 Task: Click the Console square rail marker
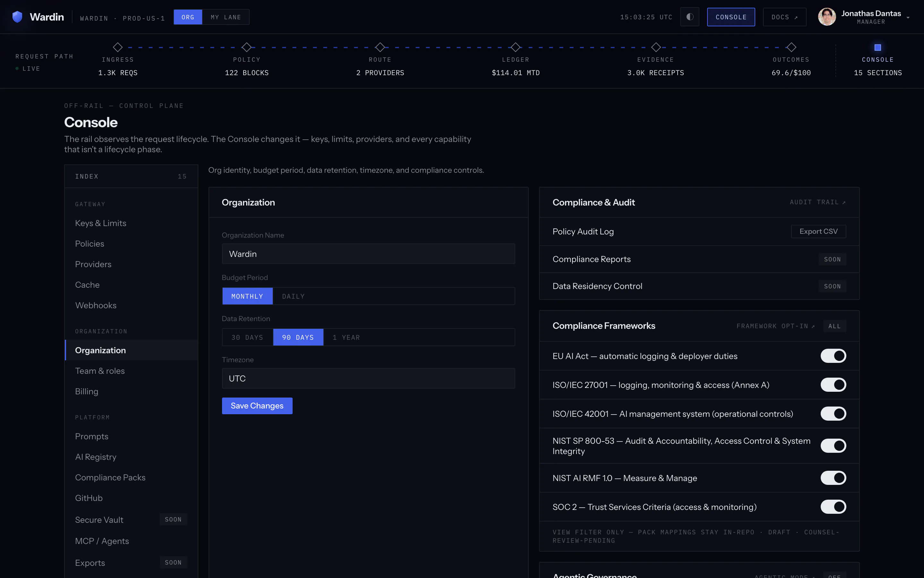pyautogui.click(x=877, y=48)
